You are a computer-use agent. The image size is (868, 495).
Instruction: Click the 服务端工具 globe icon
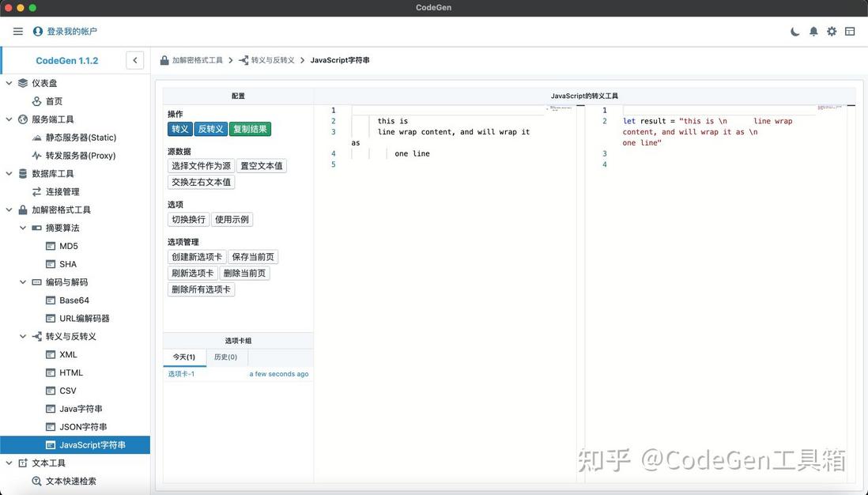click(x=23, y=119)
